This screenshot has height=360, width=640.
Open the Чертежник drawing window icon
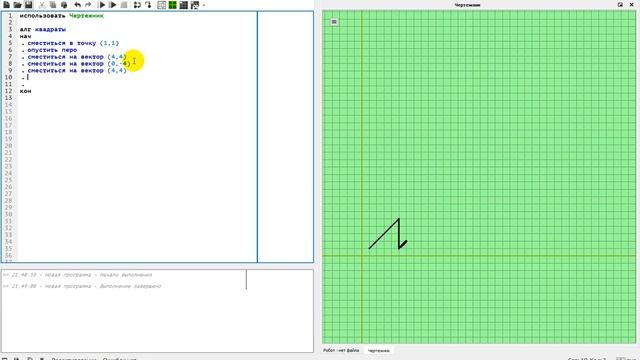tap(195, 5)
